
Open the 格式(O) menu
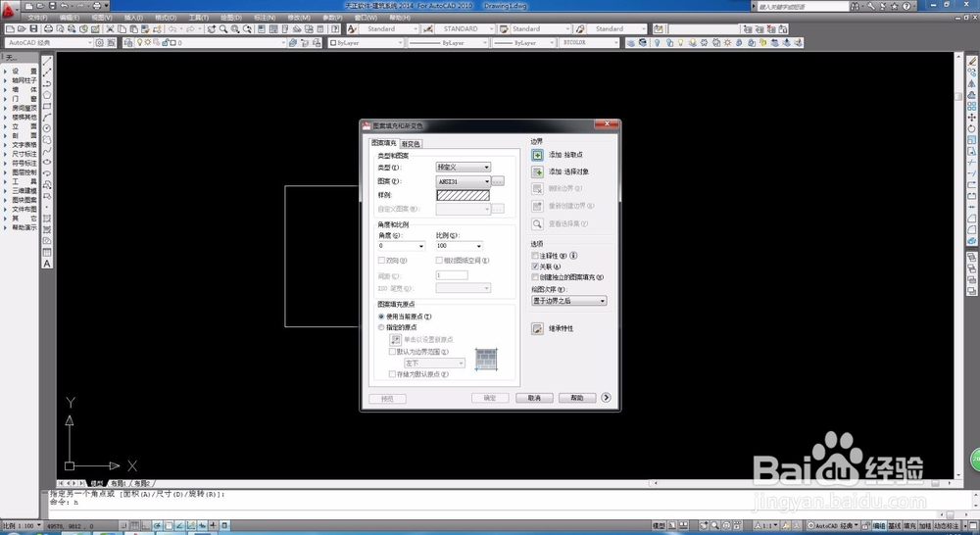(165, 18)
